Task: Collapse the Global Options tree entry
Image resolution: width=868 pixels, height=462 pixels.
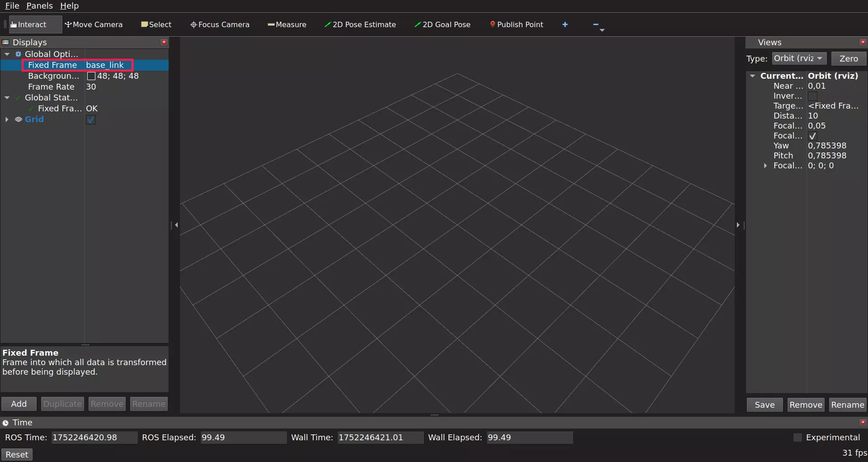Action: click(7, 54)
